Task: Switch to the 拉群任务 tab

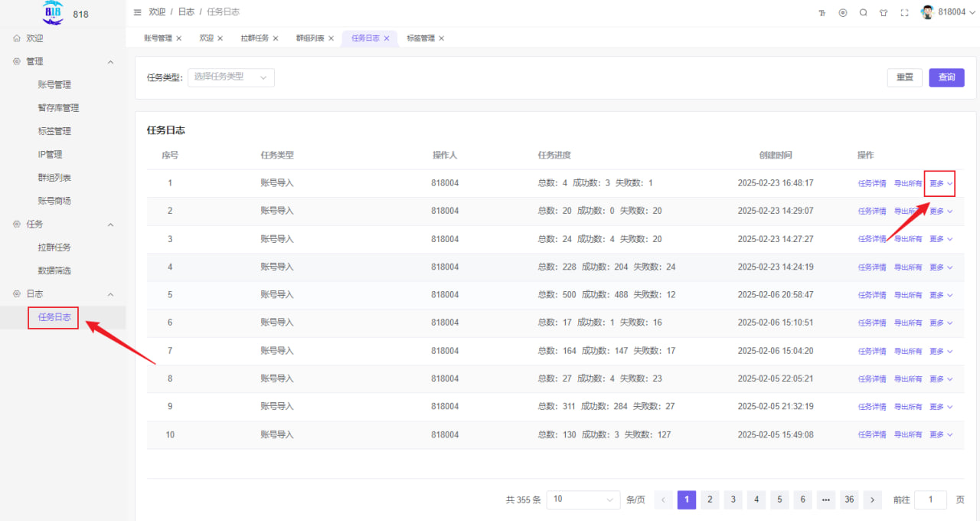Action: click(254, 38)
